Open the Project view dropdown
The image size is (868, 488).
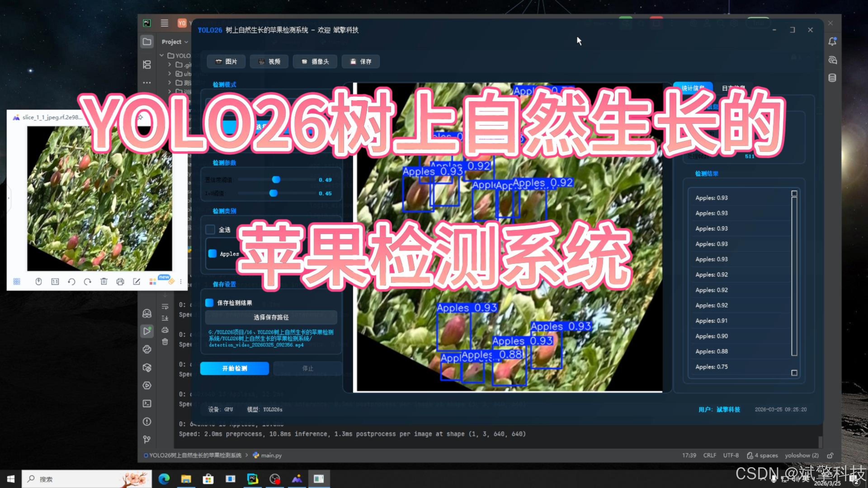pos(175,42)
